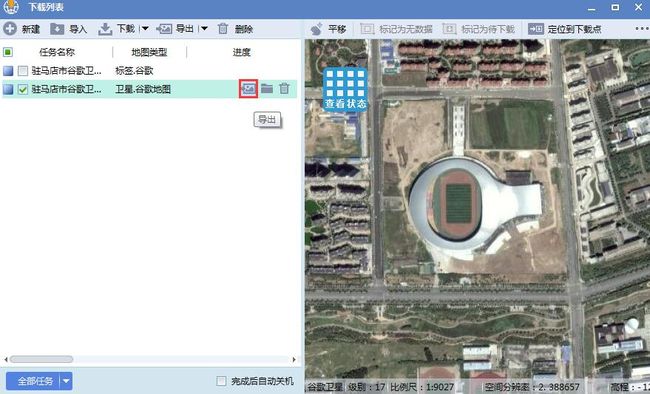The height and width of the screenshot is (394, 650).
Task: Click the red-boxed export icon in selected row
Action: (248, 89)
